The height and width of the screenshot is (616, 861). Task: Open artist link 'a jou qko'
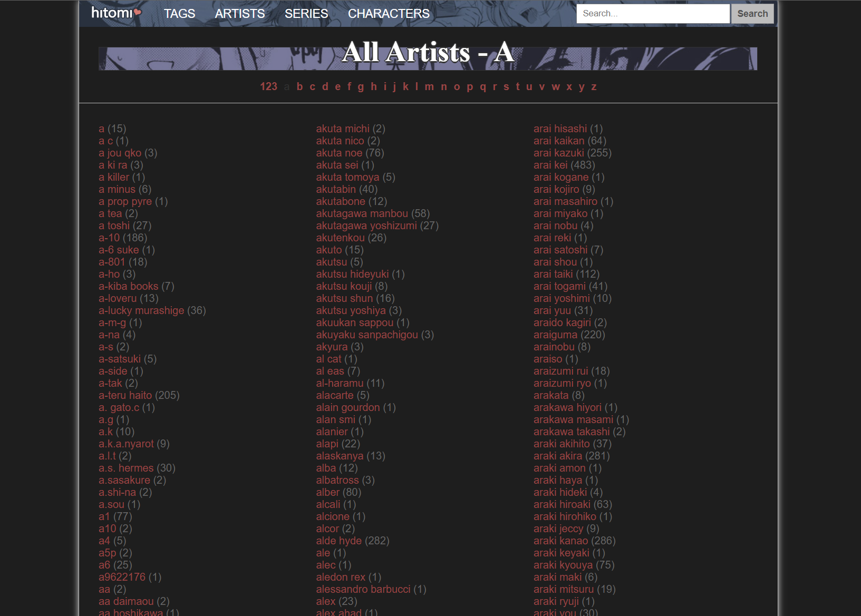pos(120,153)
